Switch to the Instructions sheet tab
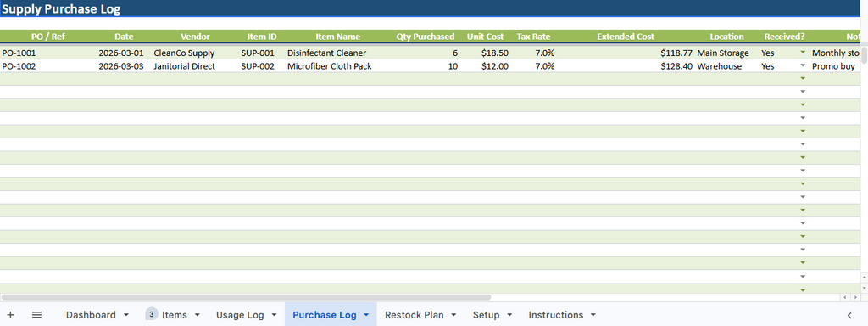868x326 pixels. [x=556, y=315]
